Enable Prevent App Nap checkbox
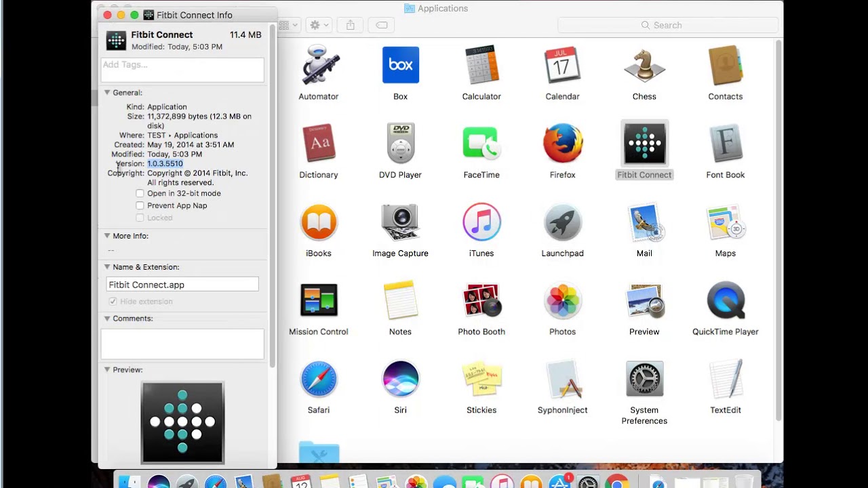868x488 pixels. [x=140, y=205]
